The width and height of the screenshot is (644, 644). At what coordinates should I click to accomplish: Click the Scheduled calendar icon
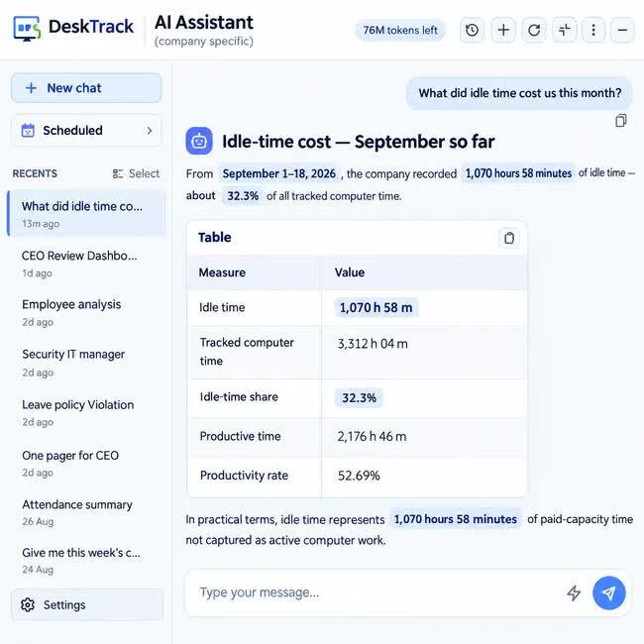click(x=28, y=131)
